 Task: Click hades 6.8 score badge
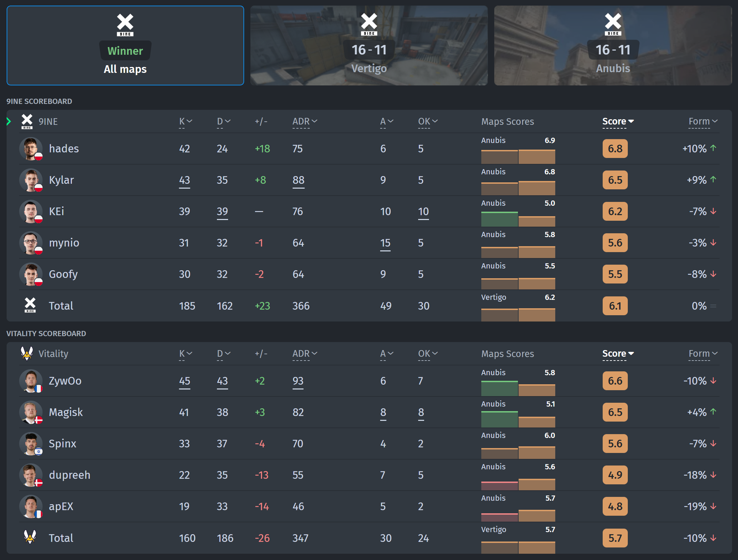click(615, 149)
